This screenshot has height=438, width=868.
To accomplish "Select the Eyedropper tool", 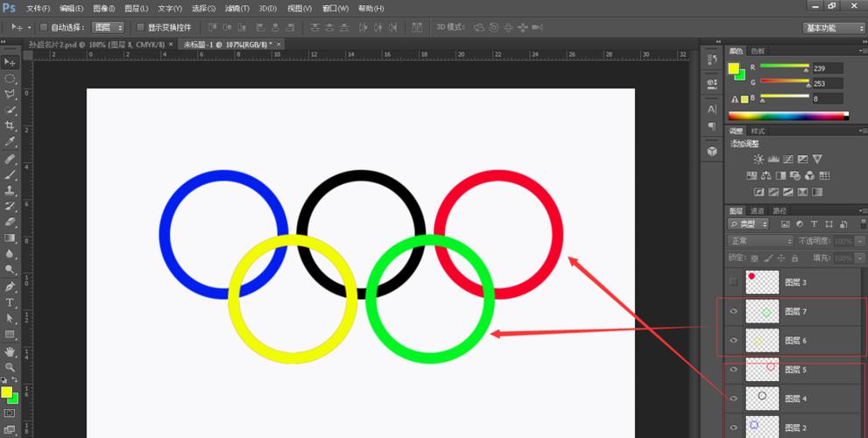I will 10,142.
